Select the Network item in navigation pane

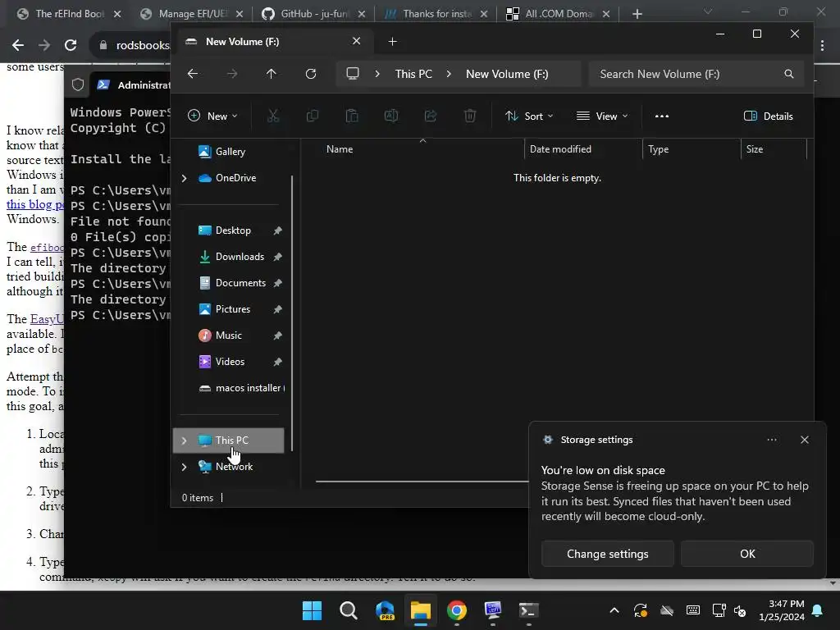click(234, 467)
